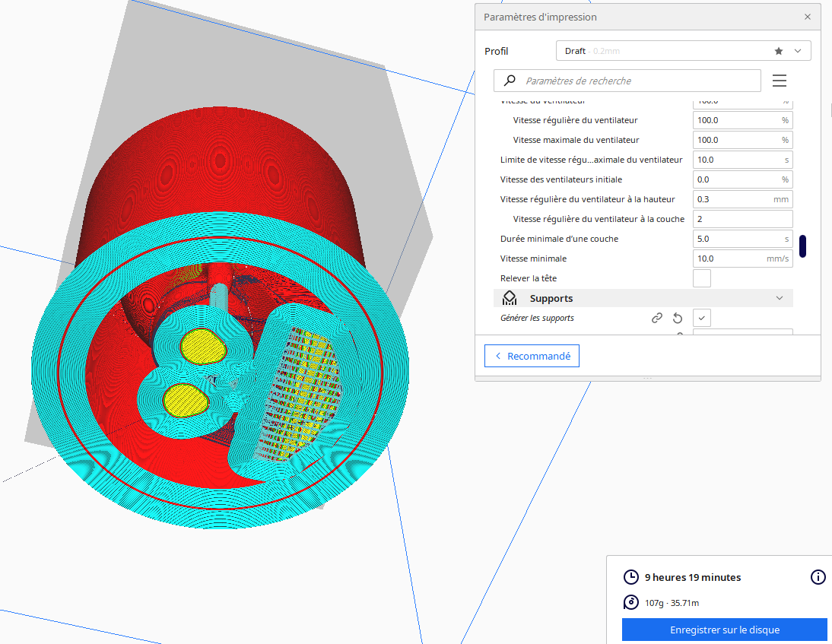Uncheck Générer les supports checkbox

(x=702, y=318)
